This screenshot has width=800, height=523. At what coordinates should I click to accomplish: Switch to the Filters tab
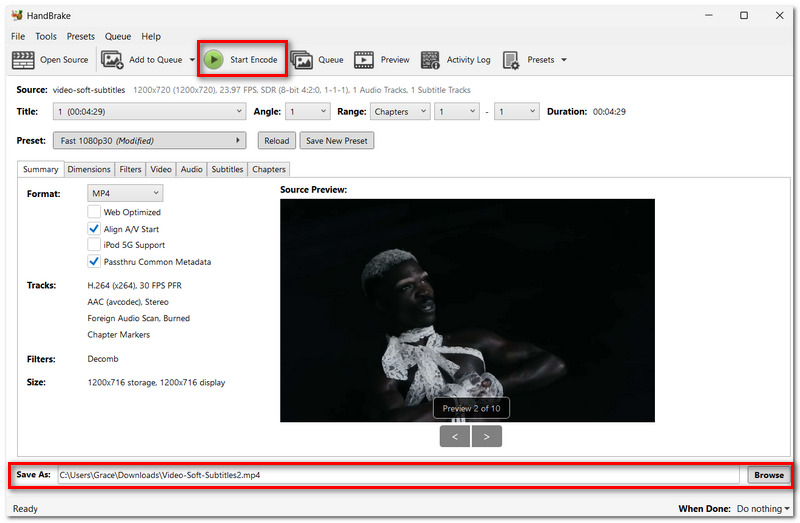click(130, 169)
